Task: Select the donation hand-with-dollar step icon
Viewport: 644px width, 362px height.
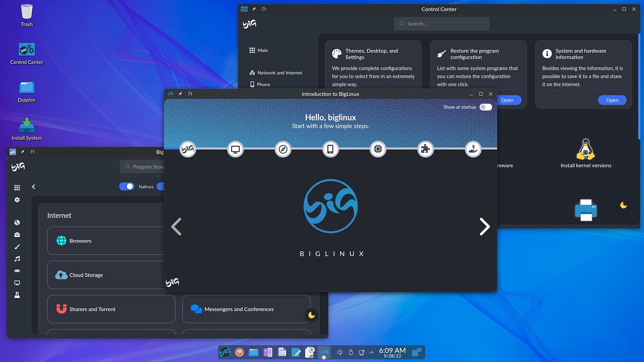Action: (473, 149)
